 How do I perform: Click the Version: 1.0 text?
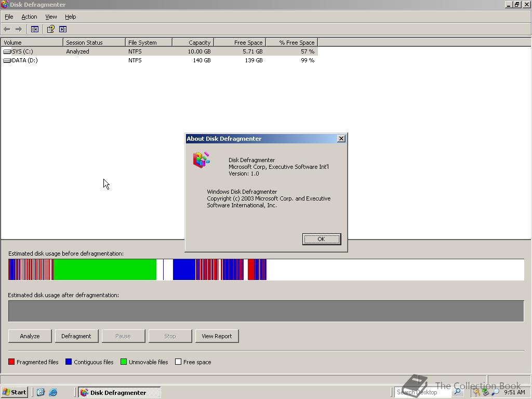tap(244, 174)
